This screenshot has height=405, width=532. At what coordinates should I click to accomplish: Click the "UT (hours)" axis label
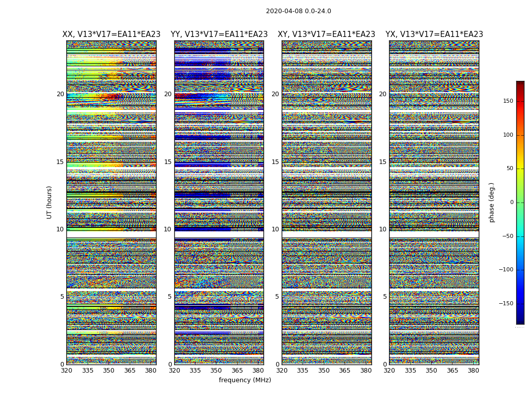50,202
